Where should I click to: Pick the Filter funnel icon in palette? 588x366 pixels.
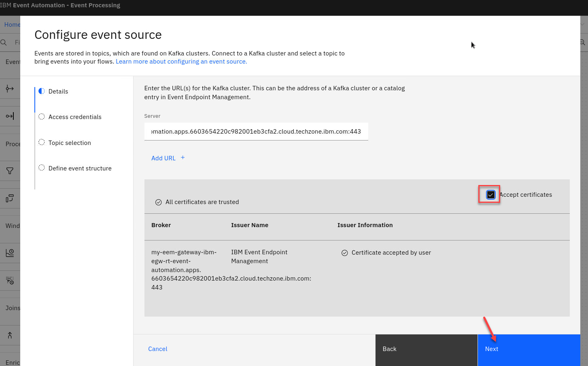10,171
